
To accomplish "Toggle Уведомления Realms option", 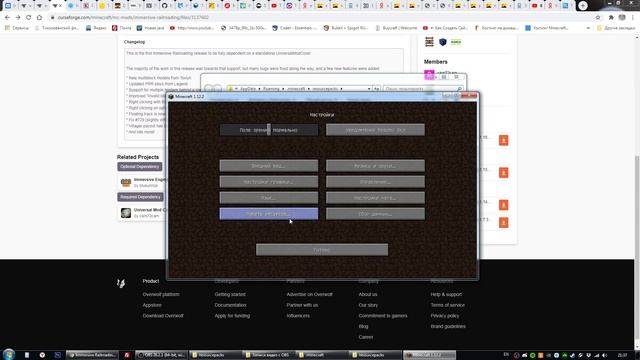I will [x=375, y=130].
